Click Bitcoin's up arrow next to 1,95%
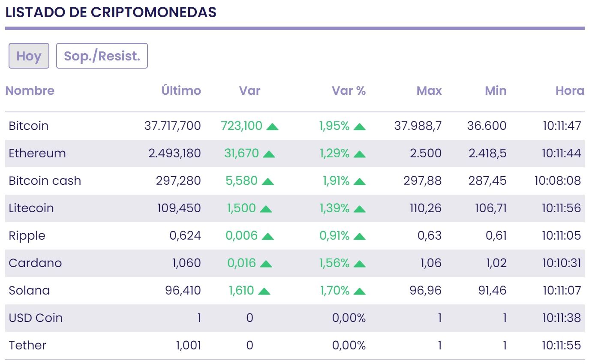The image size is (589, 364). tap(360, 126)
